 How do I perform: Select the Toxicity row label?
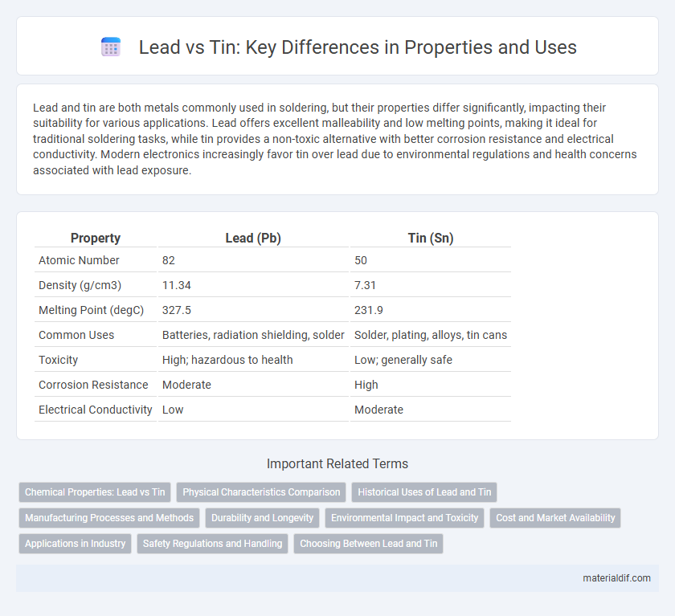(x=58, y=360)
